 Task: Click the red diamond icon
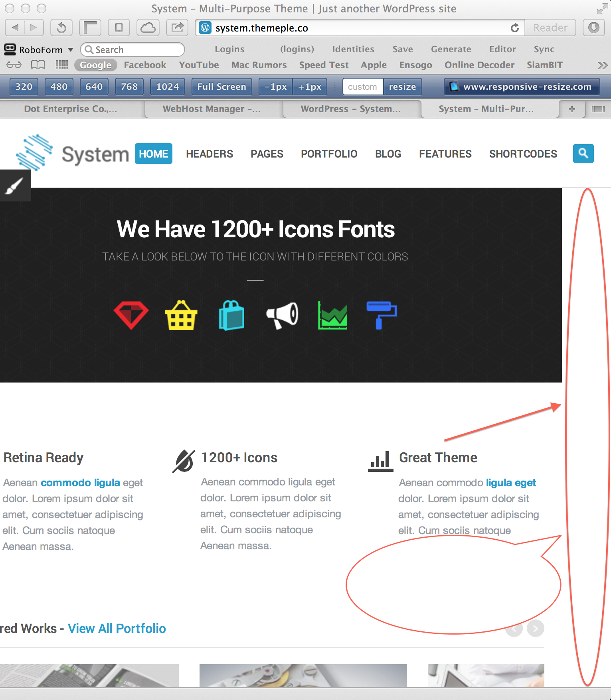(131, 315)
